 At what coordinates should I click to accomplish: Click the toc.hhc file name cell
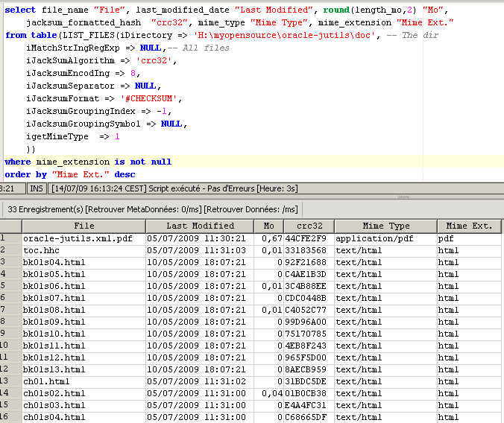point(43,250)
